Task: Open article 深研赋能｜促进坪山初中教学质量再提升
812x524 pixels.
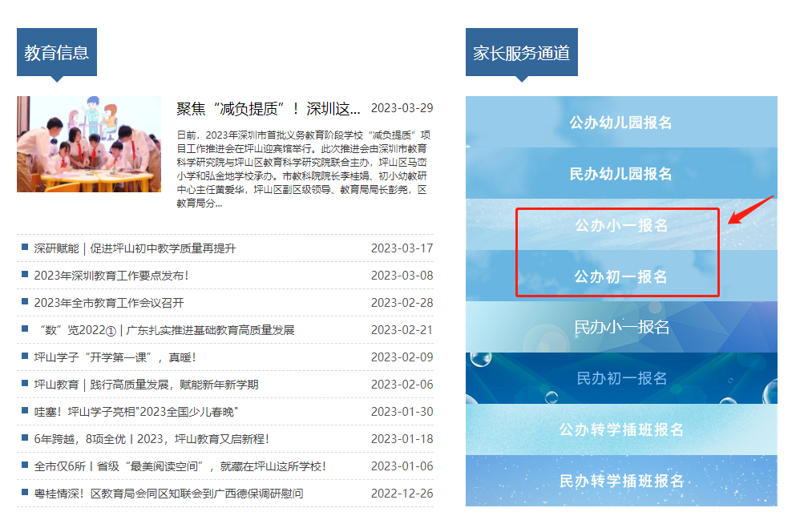Action: point(135,248)
